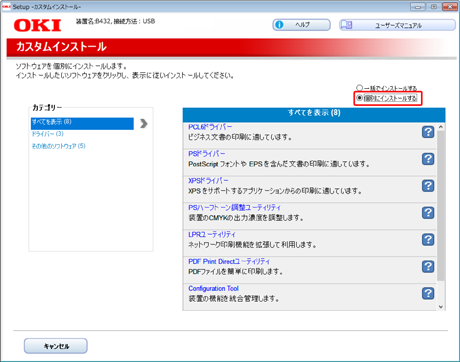Open help for XPSドライバー
This screenshot has width=460, height=362.
pyautogui.click(x=428, y=186)
